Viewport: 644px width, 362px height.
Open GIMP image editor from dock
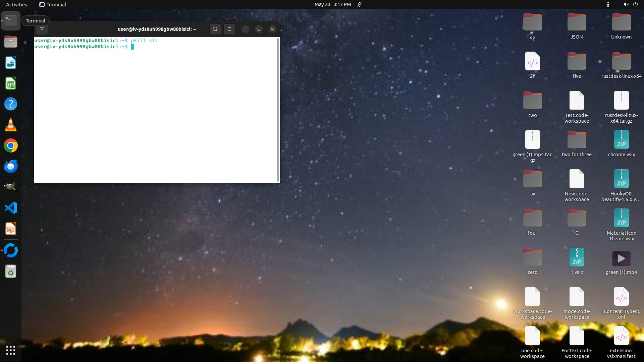click(x=11, y=187)
